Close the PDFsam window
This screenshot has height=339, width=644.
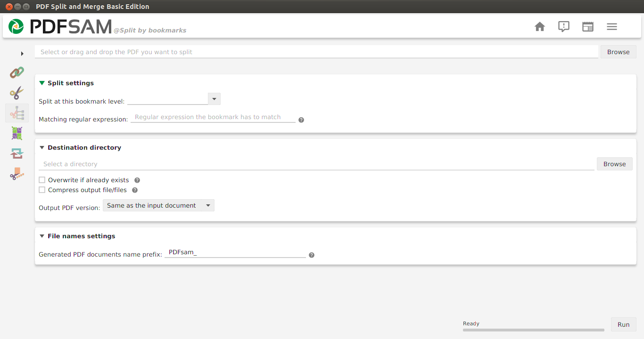[9, 7]
